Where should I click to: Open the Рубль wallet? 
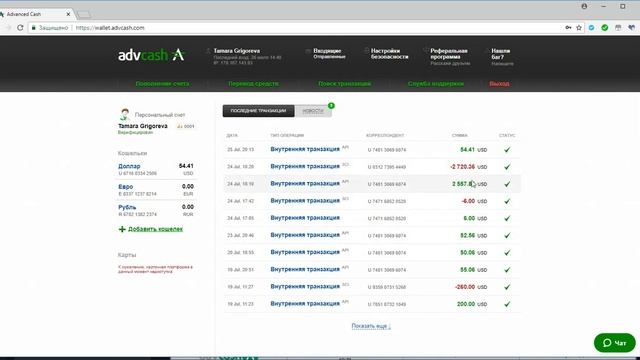pyautogui.click(x=127, y=207)
